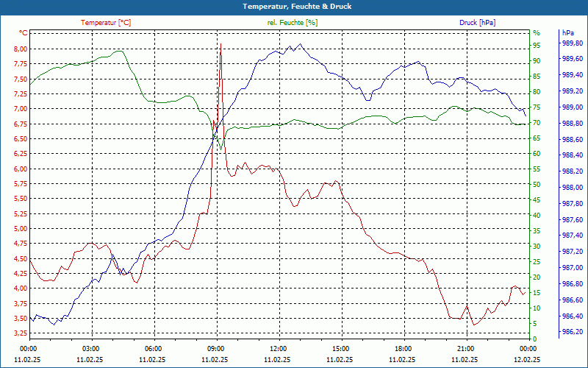
Task: Click the 09:00 time axis label
Action: pos(215,348)
